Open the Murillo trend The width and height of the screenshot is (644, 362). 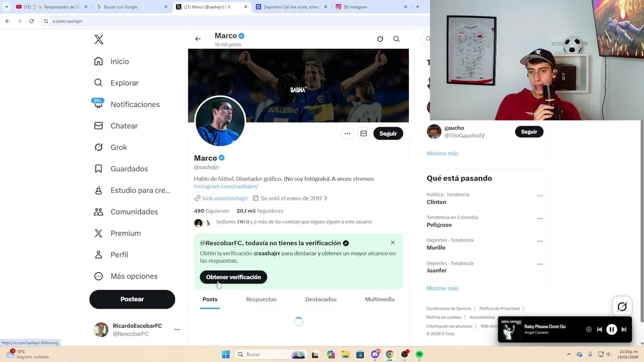point(436,247)
